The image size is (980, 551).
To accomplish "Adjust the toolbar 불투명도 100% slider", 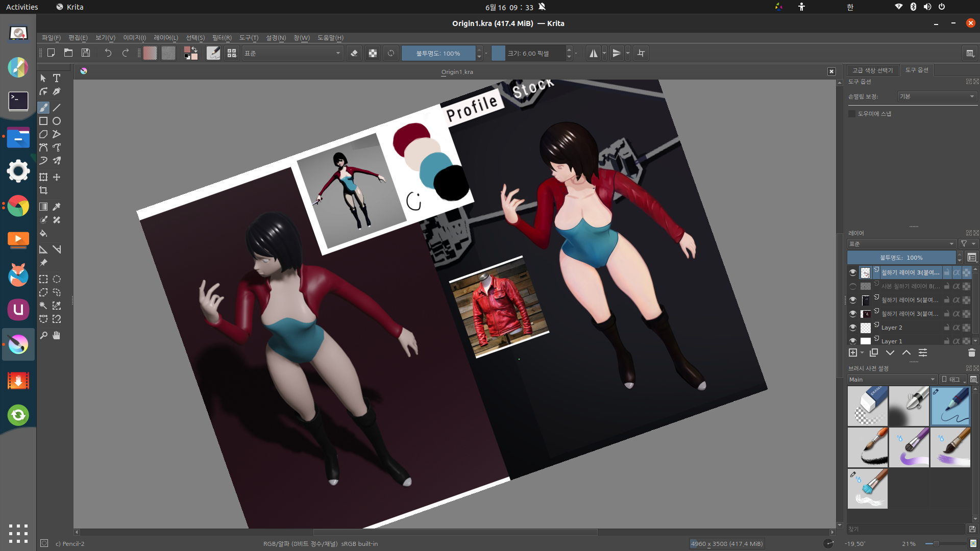I will [438, 53].
